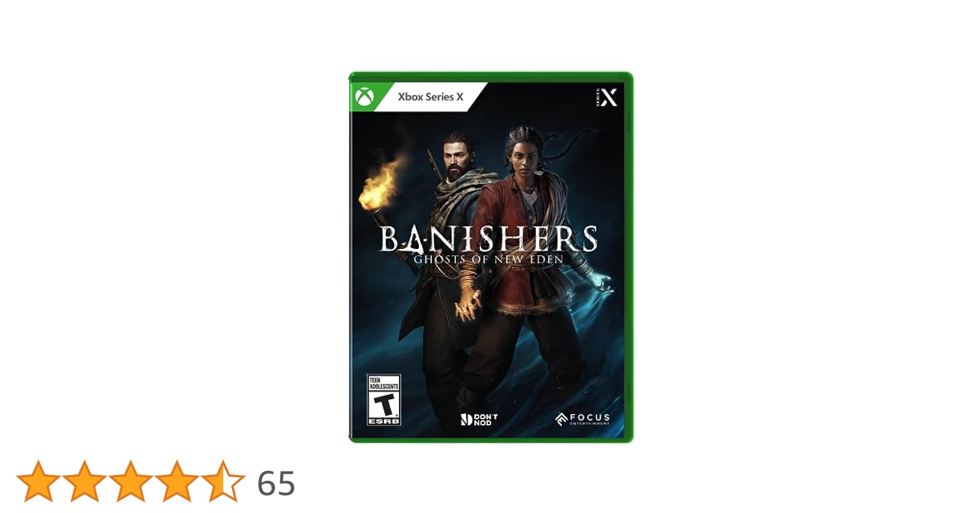Click the green case border

tap(629, 256)
